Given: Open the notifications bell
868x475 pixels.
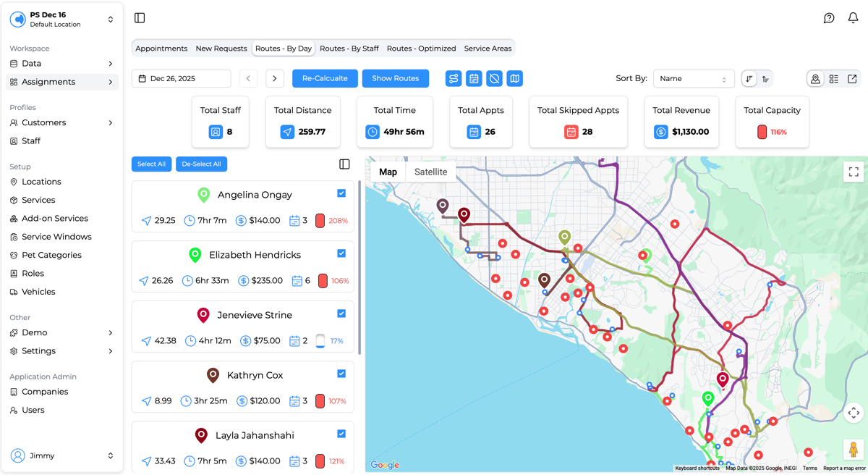Looking at the screenshot, I should coord(853,18).
